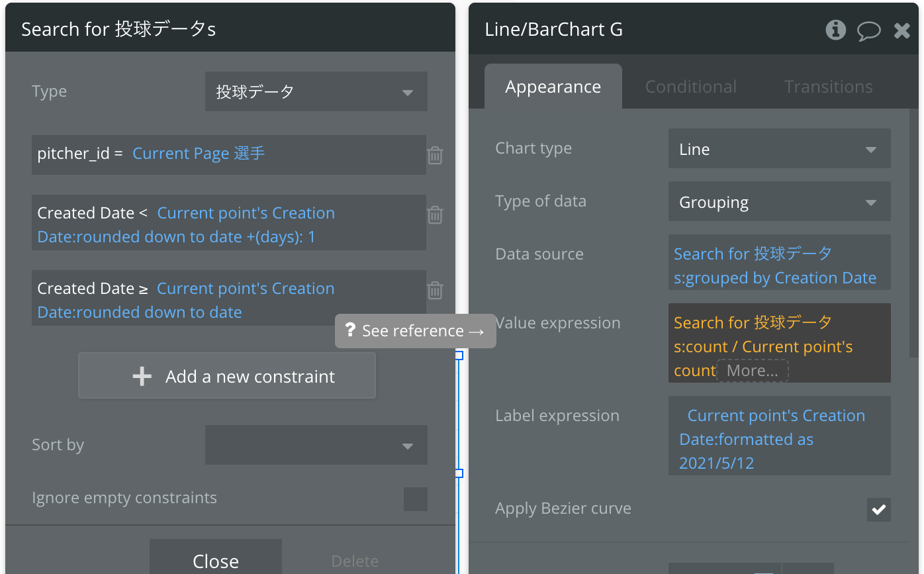Screen dimensions: 924x574
Task: Open the comment bubble icon for Line/BarChart G
Action: tap(868, 30)
